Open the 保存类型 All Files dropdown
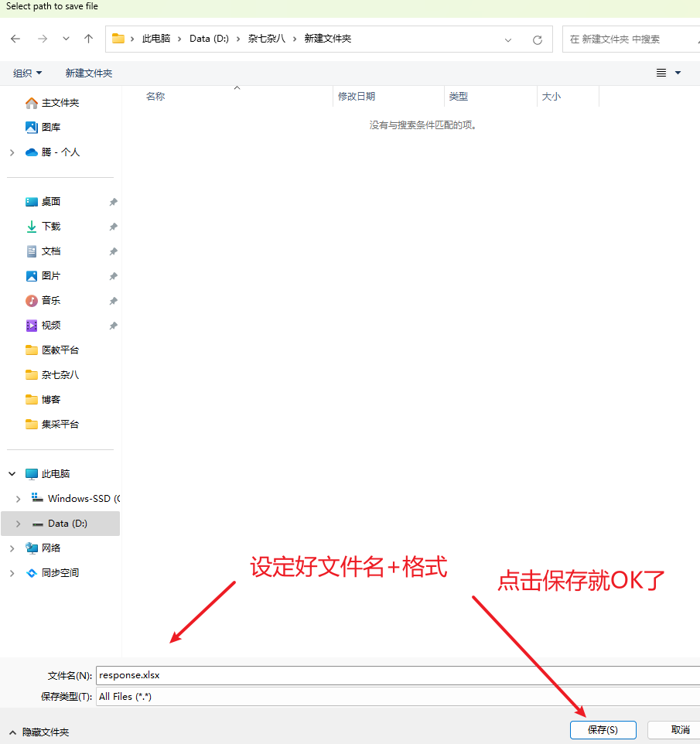This screenshot has height=744, width=700. pos(398,697)
